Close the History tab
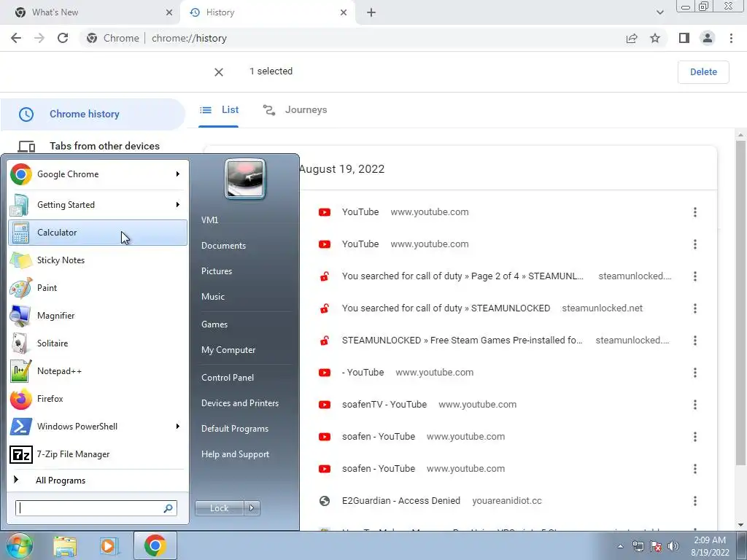The image size is (747, 560). click(344, 12)
